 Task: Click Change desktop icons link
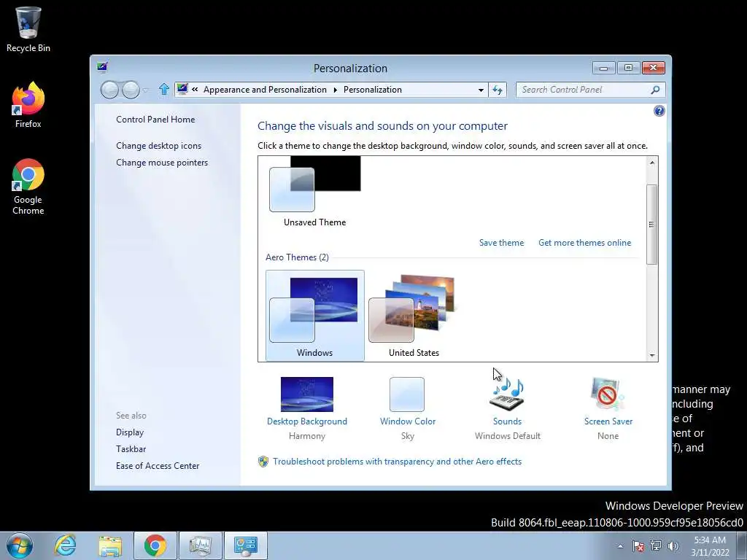pos(158,146)
